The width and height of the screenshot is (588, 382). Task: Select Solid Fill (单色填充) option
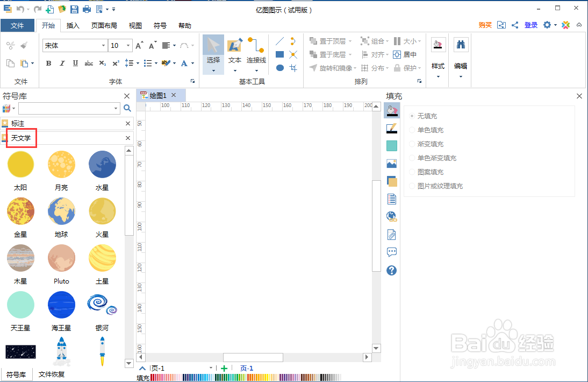click(427, 130)
